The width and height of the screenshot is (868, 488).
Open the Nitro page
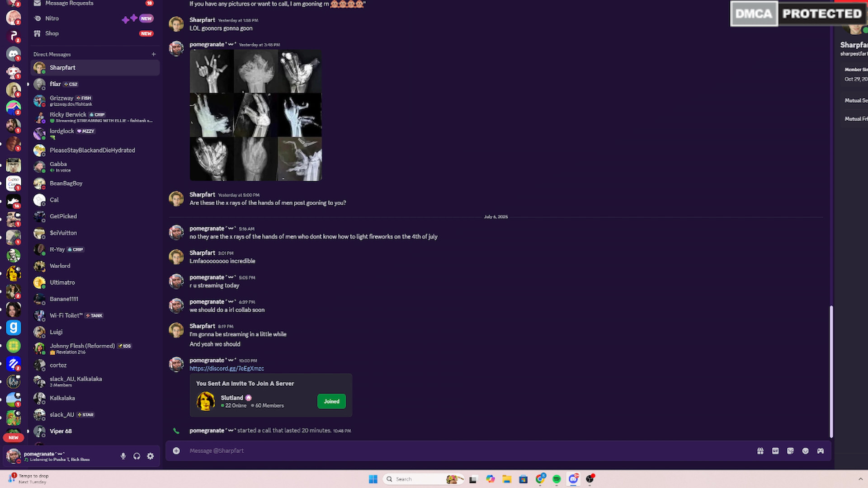pyautogui.click(x=95, y=19)
